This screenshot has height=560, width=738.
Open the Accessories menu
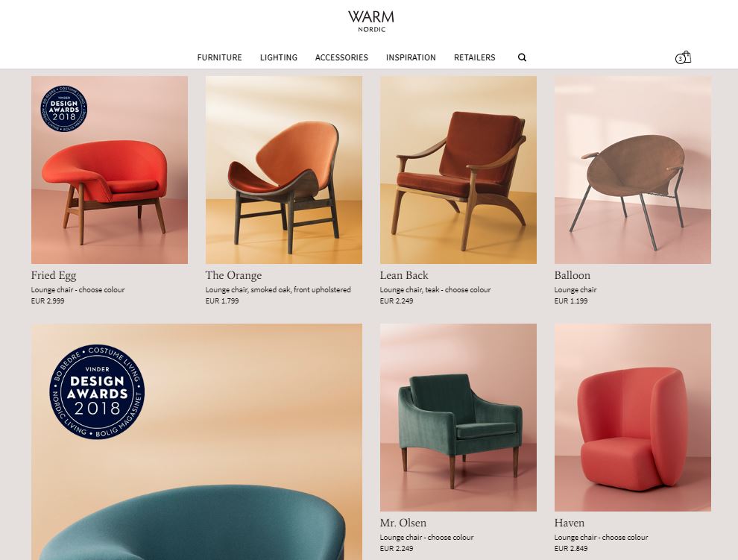[341, 57]
